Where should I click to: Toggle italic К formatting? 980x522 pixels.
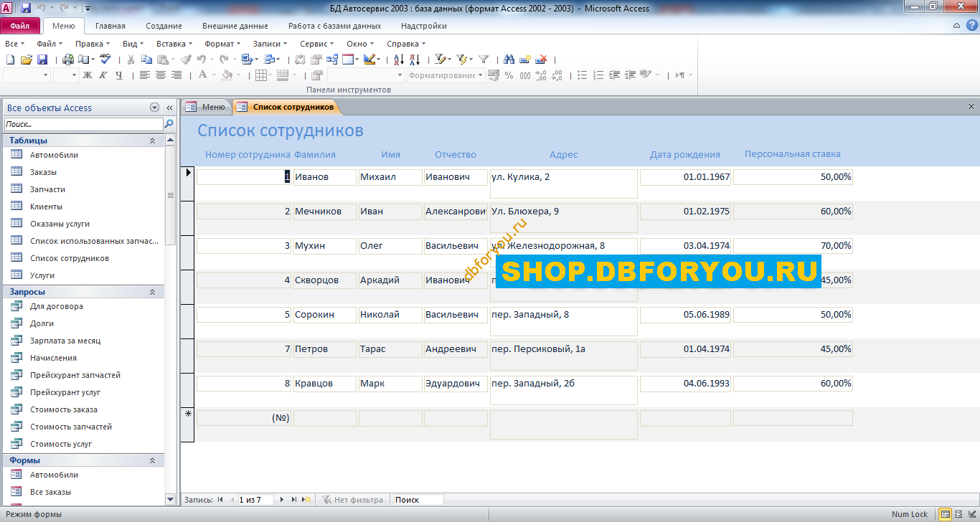tap(103, 75)
